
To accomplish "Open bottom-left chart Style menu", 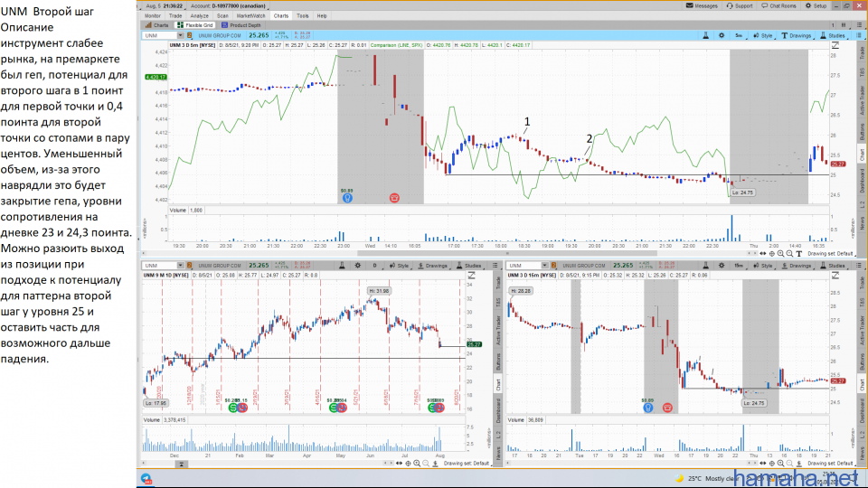I will [x=399, y=266].
